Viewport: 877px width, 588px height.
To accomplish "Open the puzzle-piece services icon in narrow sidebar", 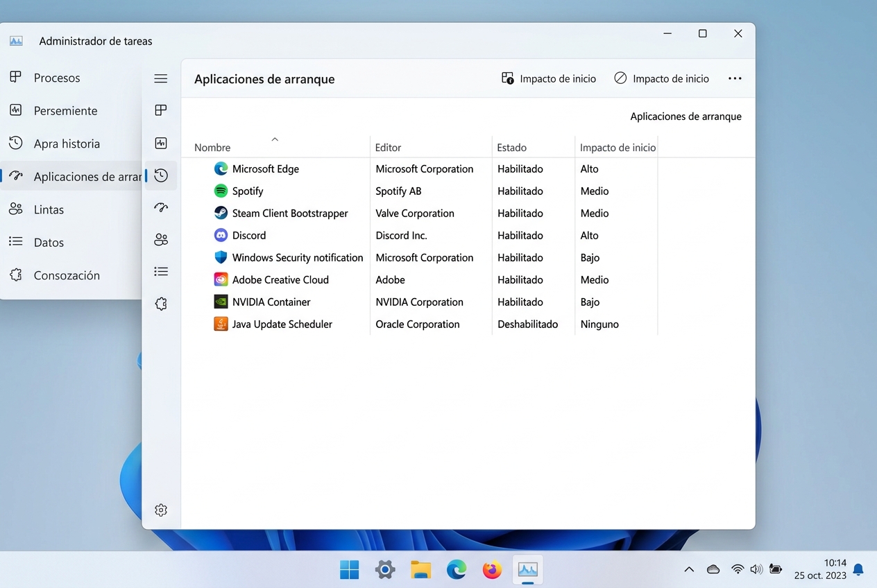I will [x=161, y=304].
